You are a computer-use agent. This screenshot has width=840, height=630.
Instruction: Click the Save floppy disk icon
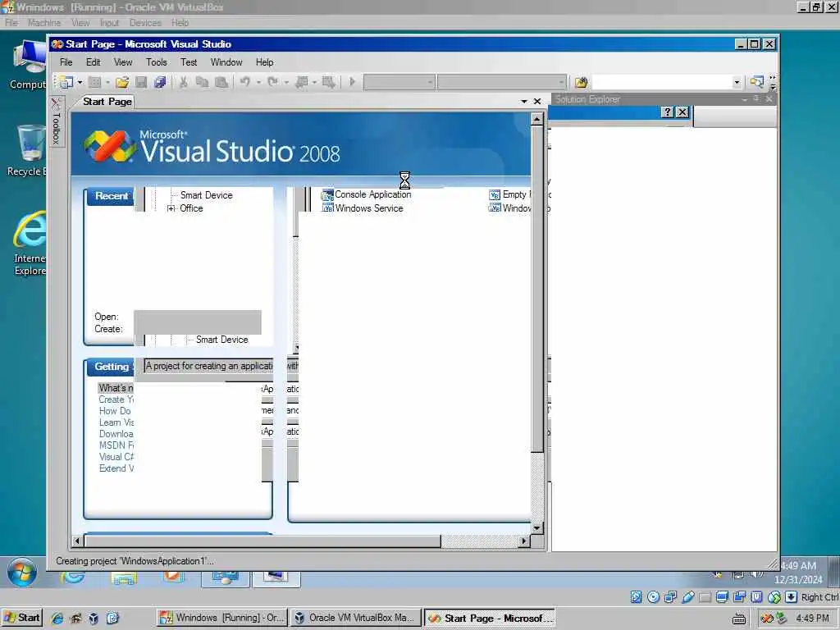141,82
